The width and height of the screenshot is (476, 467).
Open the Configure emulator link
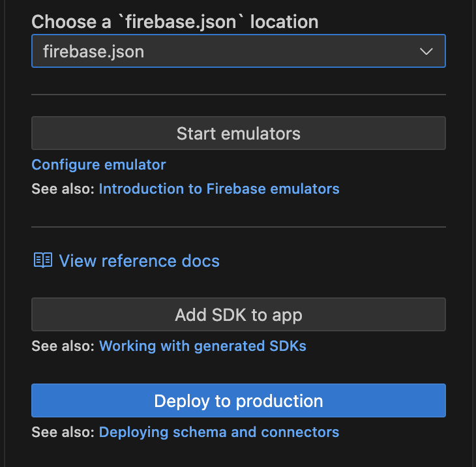(98, 165)
